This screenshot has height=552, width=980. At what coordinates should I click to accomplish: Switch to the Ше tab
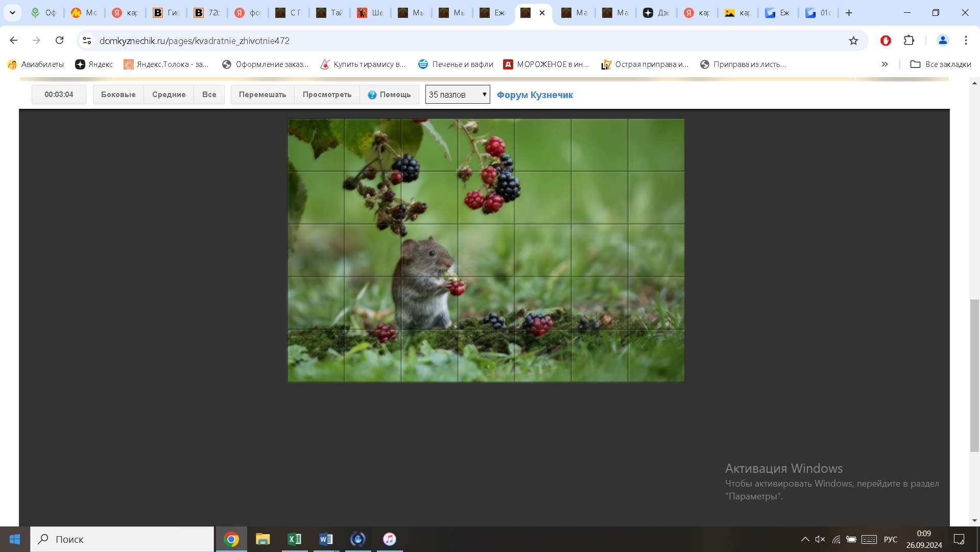point(370,13)
